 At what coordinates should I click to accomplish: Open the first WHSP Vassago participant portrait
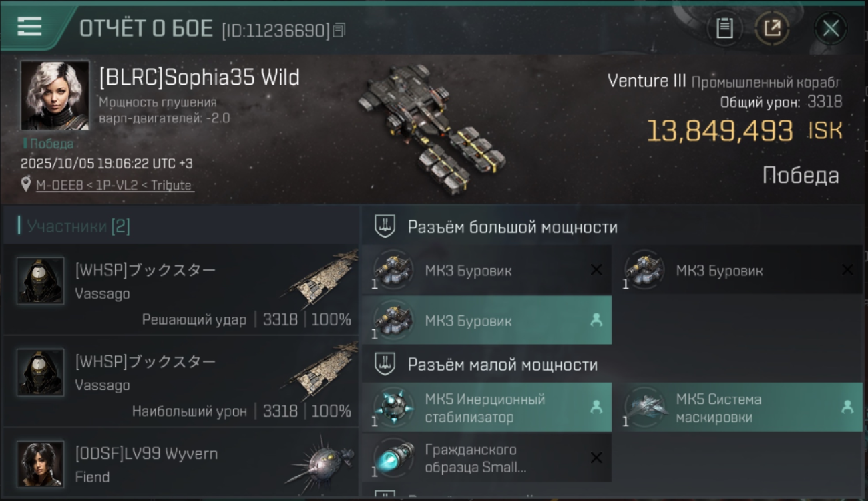[41, 281]
